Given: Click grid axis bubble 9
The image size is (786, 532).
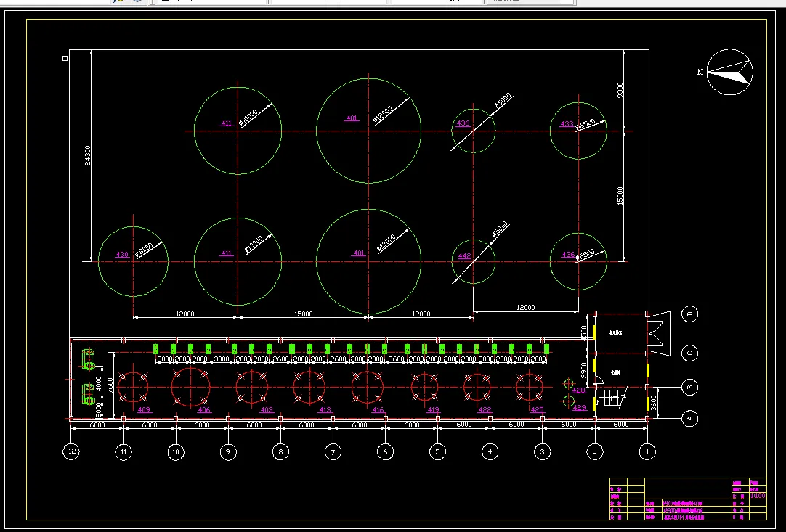Looking at the screenshot, I should [228, 452].
